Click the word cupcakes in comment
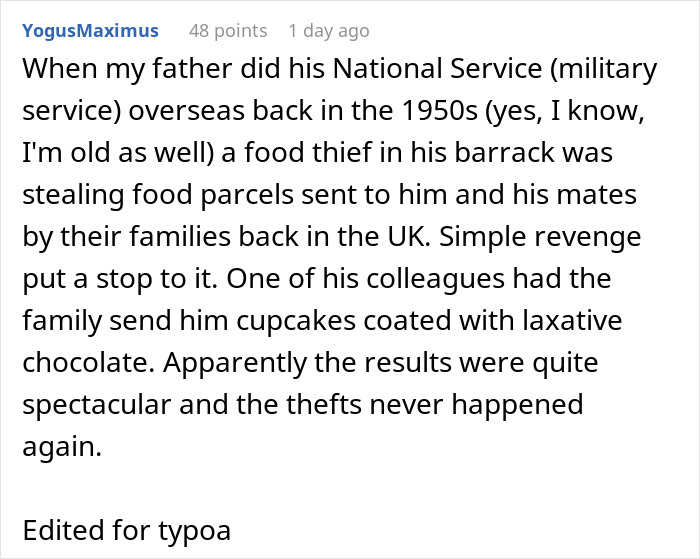The image size is (700, 559). pyautogui.click(x=296, y=321)
